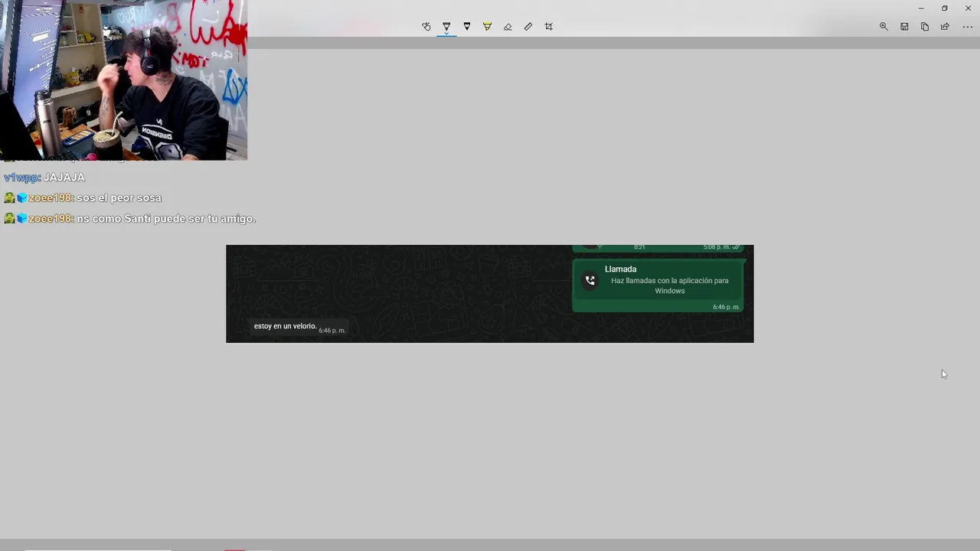The image size is (980, 551).
Task: Open the See more ellipsis menu
Action: (967, 27)
